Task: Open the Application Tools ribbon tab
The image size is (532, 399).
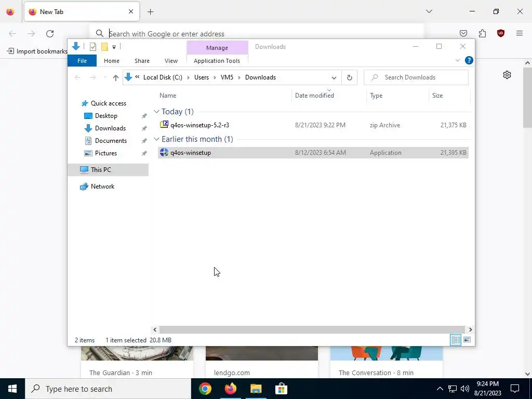Action: [x=217, y=61]
